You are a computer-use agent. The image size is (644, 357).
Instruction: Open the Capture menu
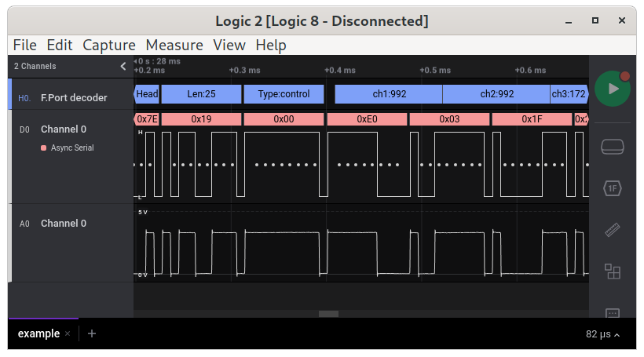(109, 46)
